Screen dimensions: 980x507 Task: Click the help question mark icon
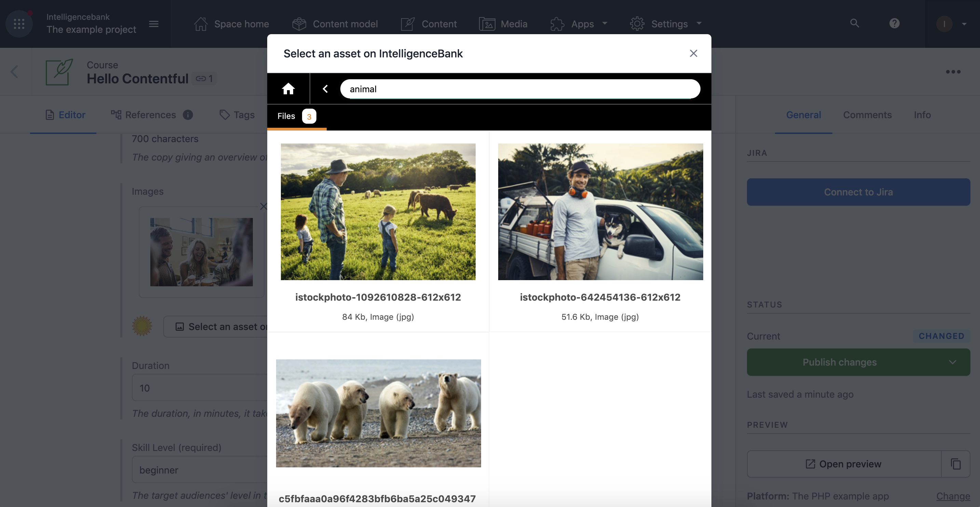click(894, 23)
